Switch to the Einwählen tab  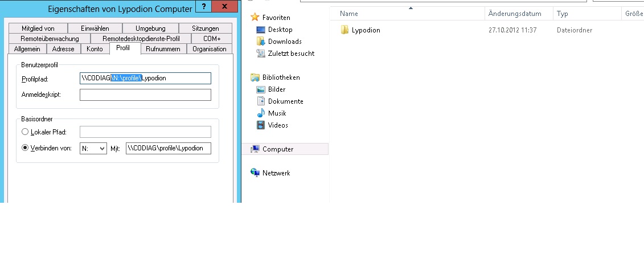point(95,28)
